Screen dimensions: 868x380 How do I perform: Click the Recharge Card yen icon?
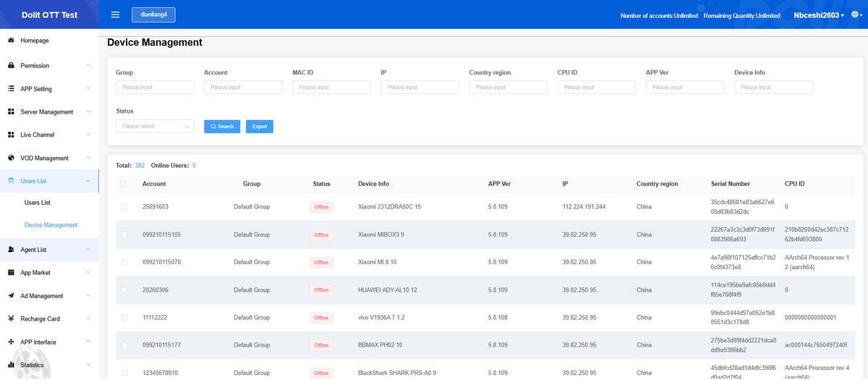pyautogui.click(x=12, y=318)
